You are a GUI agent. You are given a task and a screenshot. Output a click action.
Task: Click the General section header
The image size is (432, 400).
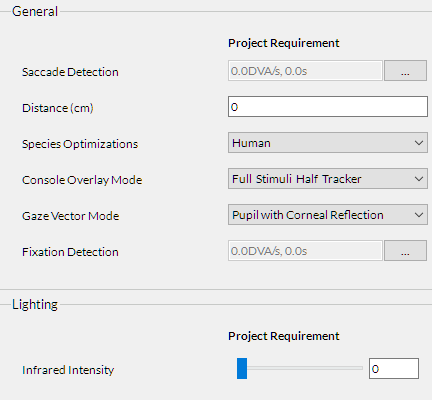pyautogui.click(x=35, y=11)
